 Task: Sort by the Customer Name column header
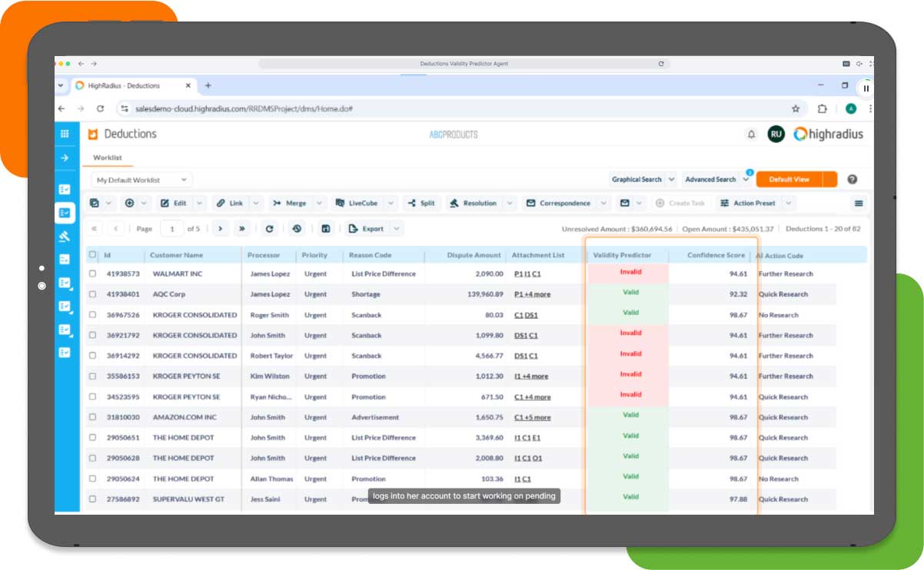tap(176, 255)
